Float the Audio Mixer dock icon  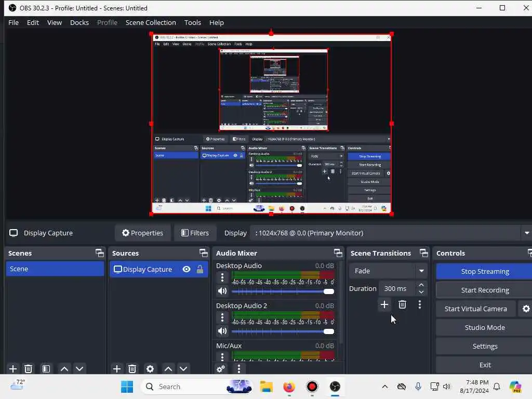338,253
